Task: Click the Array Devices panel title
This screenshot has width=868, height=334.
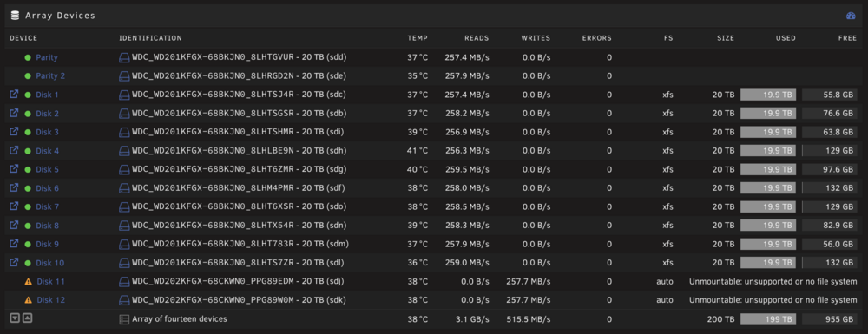Action: 61,16
